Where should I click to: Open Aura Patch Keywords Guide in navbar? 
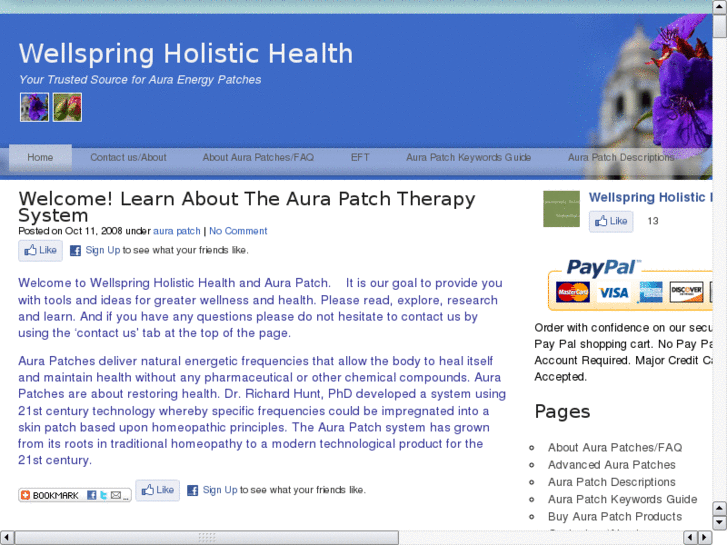click(469, 158)
